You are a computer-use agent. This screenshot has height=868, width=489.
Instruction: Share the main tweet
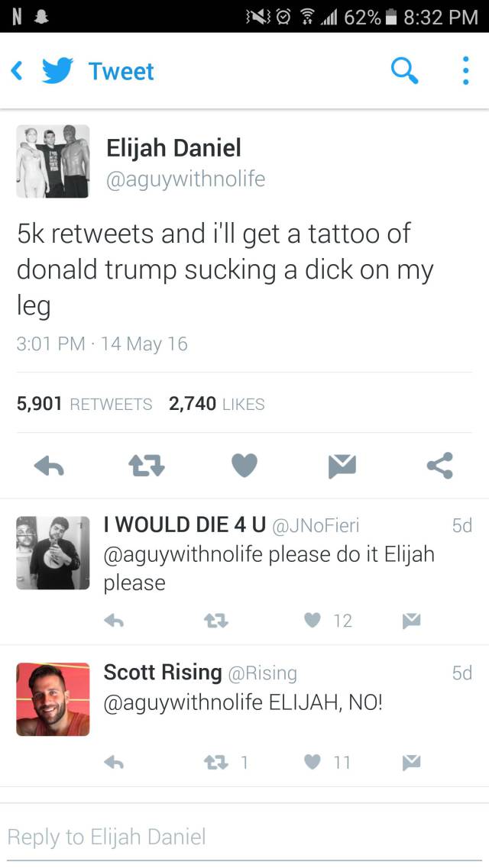coord(440,466)
